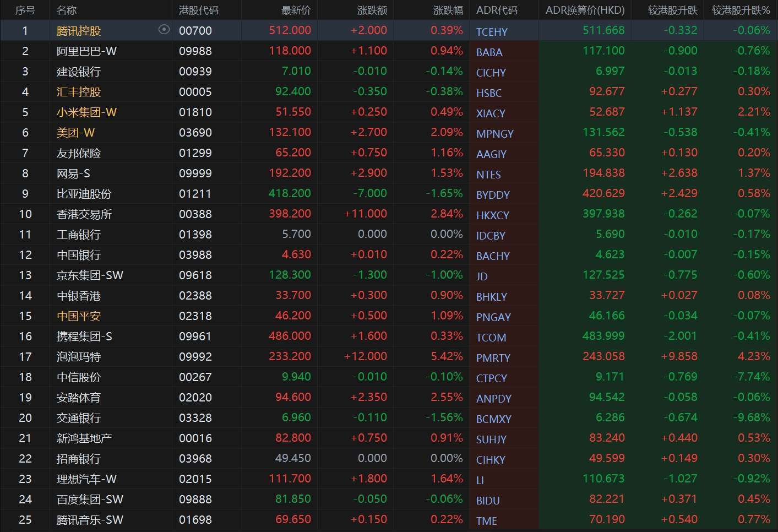Sort by the 较港股升跌 column header

coord(673,10)
